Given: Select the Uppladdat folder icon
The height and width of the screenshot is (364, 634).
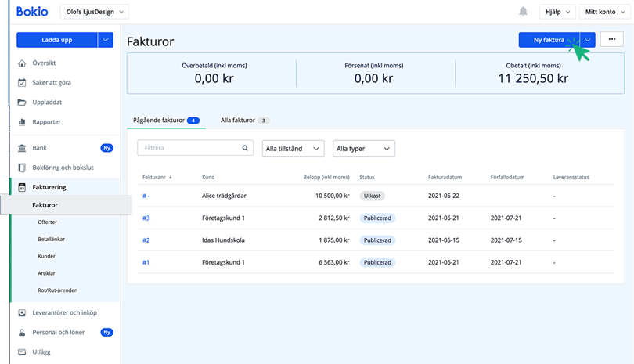Looking at the screenshot, I should click(22, 102).
